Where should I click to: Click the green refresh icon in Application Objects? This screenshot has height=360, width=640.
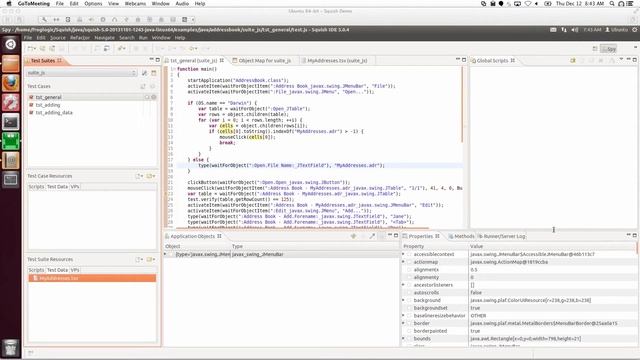(x=353, y=236)
